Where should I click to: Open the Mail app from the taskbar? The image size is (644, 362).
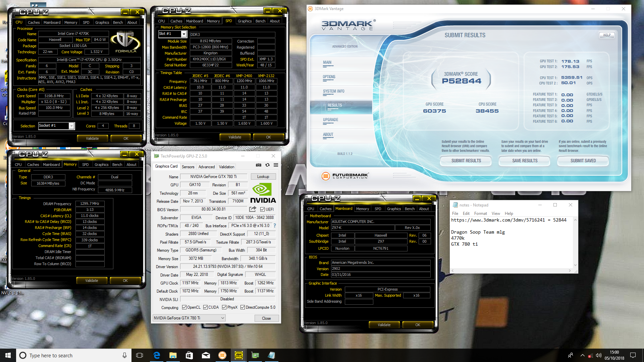tap(206, 355)
